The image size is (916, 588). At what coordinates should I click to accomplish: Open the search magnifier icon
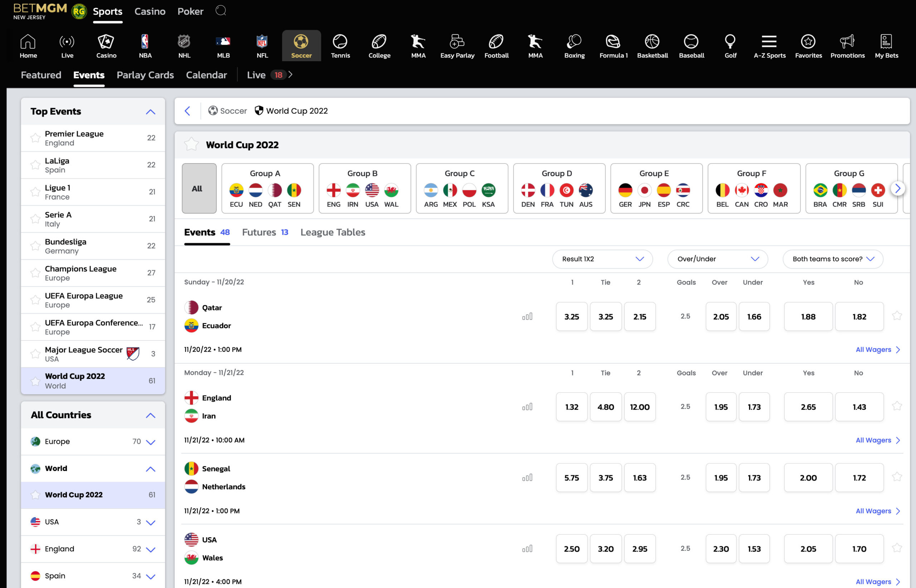[x=221, y=11]
